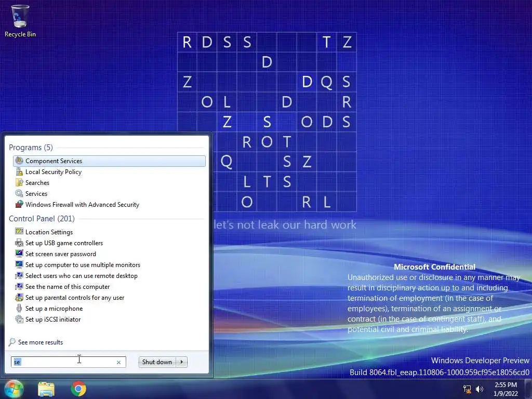Click the network icon in the system tray

(467, 389)
